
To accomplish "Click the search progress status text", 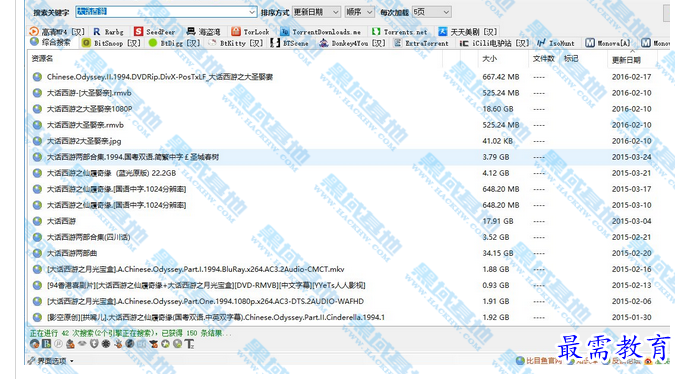I will click(130, 333).
